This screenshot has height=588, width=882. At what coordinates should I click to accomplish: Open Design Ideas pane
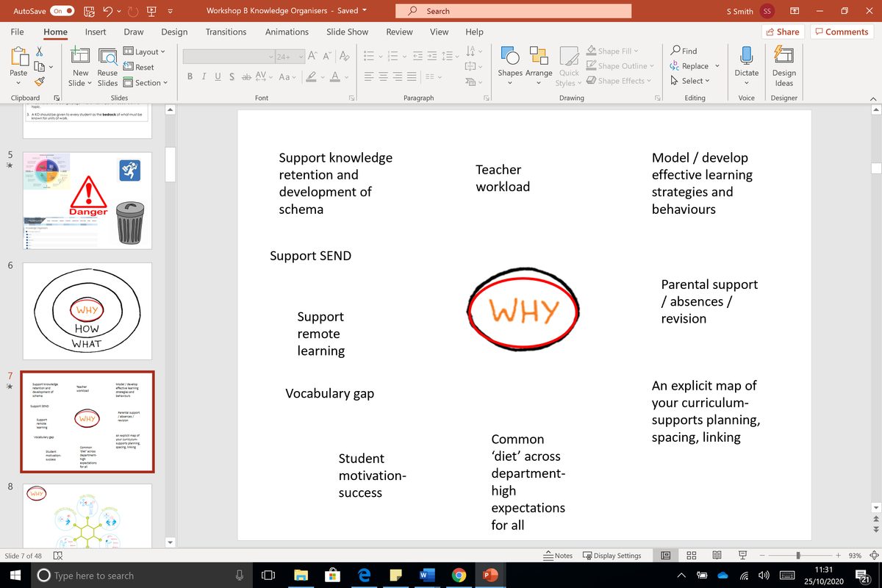coord(784,65)
